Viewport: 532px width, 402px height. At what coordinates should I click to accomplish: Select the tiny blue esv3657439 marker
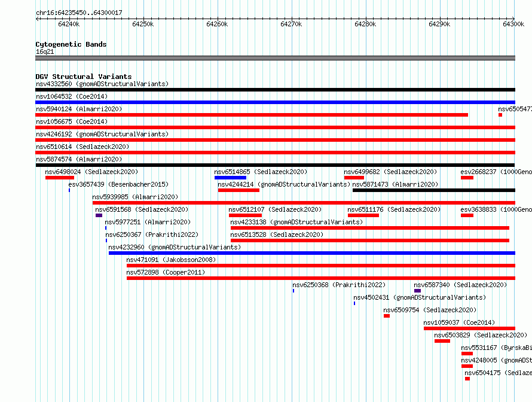[x=69, y=190]
